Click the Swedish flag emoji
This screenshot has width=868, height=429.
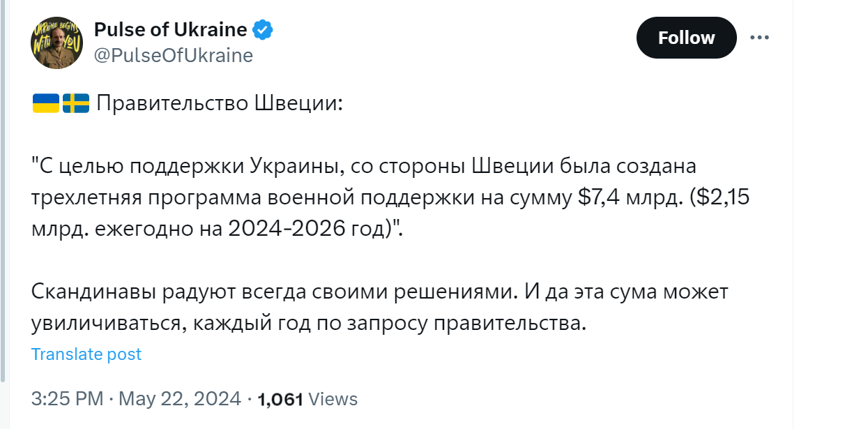click(75, 105)
